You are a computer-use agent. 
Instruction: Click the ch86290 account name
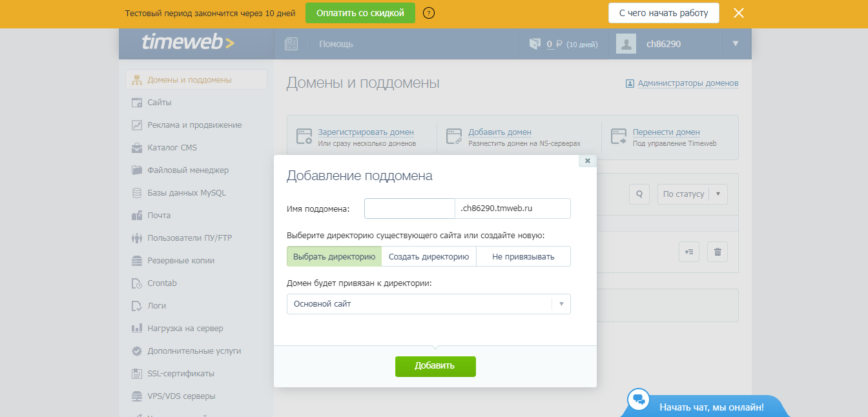click(x=663, y=44)
